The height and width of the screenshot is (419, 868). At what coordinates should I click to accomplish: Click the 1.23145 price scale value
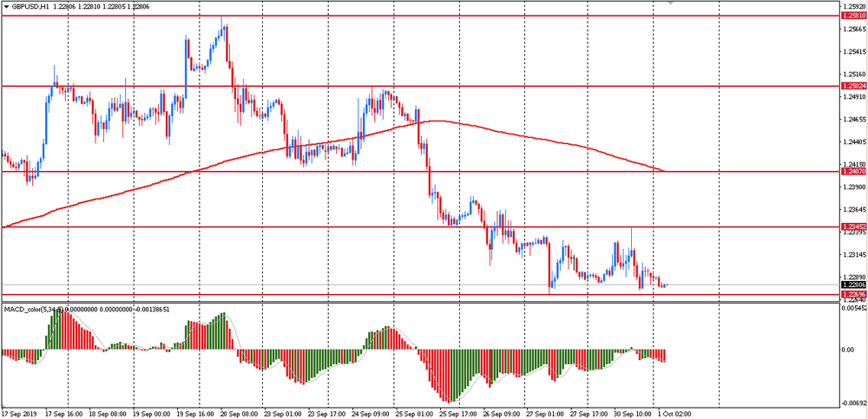click(854, 255)
